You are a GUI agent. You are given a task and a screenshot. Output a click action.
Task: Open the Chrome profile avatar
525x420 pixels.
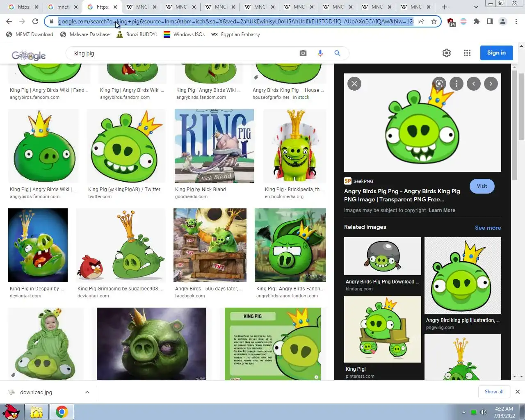coord(503,21)
